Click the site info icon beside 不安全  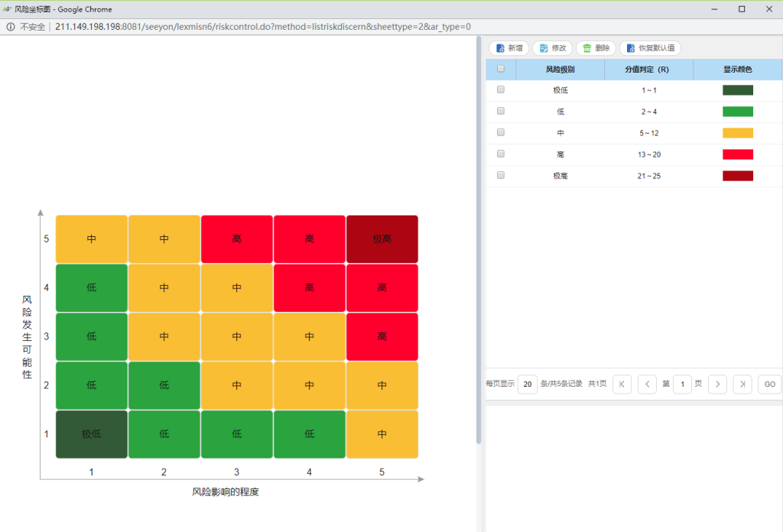pos(11,27)
